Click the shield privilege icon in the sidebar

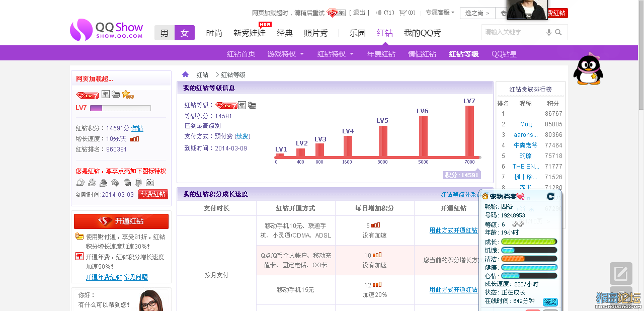[138, 183]
